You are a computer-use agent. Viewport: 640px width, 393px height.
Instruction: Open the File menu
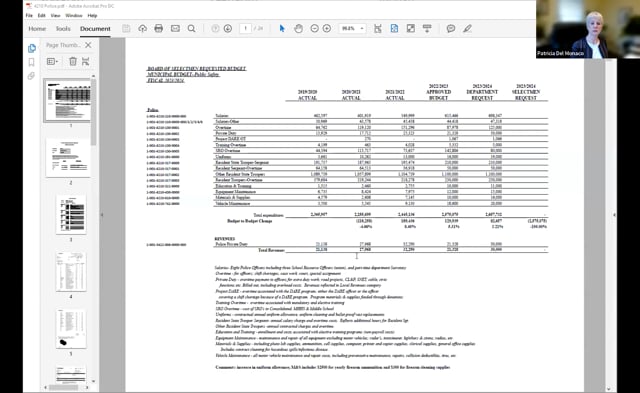[29, 16]
